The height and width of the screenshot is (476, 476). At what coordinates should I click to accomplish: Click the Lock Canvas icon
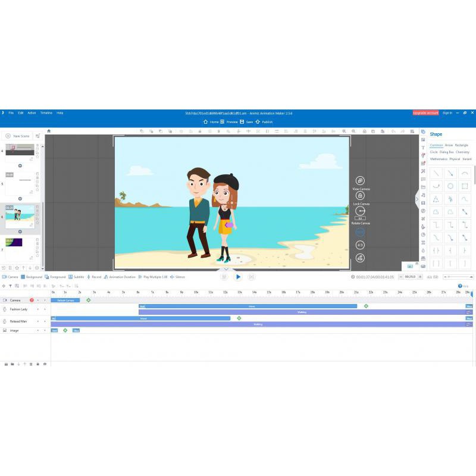point(360,196)
